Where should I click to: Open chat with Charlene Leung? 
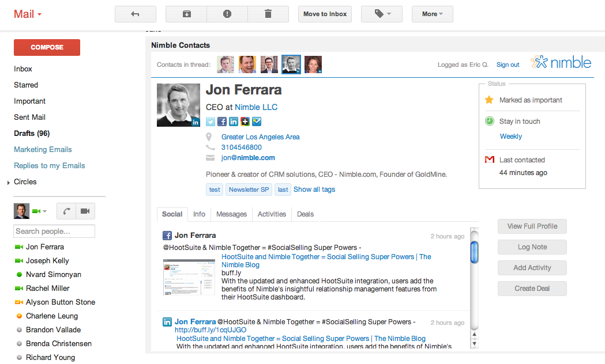point(52,316)
